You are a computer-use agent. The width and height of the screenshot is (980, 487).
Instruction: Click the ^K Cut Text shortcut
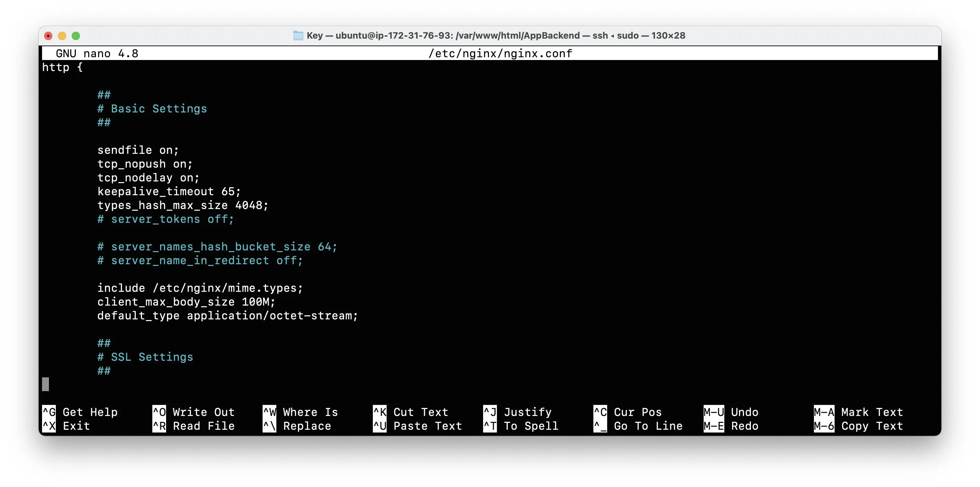click(x=410, y=412)
